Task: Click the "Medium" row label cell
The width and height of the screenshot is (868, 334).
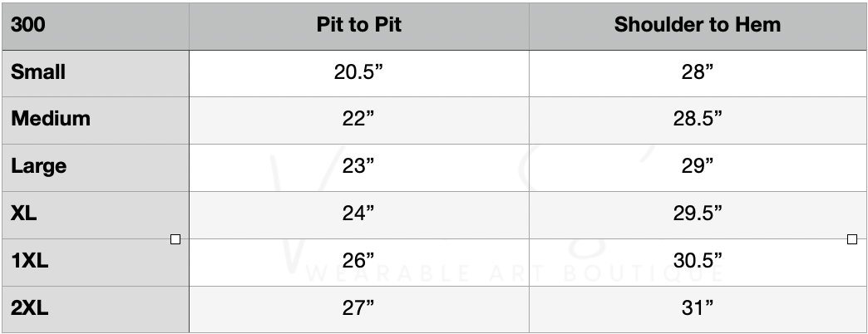Action: tap(95, 119)
